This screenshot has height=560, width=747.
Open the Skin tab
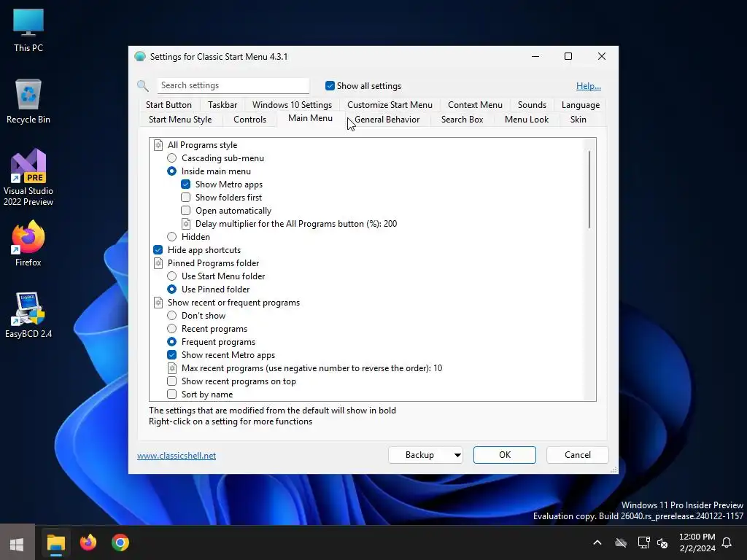point(578,120)
